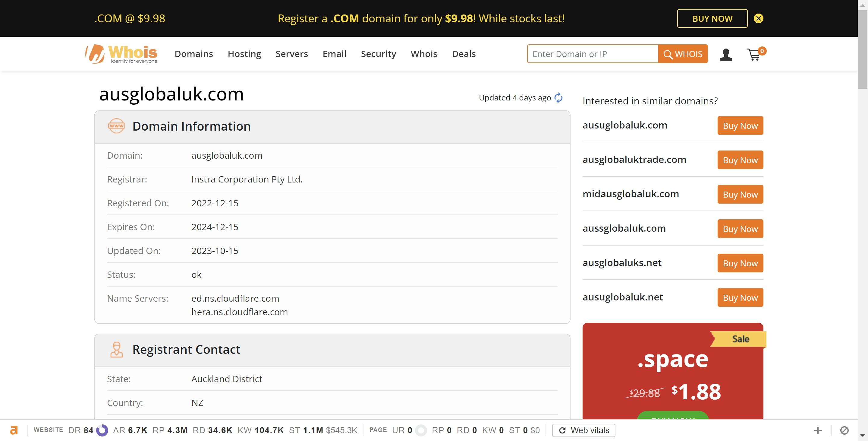
Task: Open the Whois logo homepage
Action: 121,54
